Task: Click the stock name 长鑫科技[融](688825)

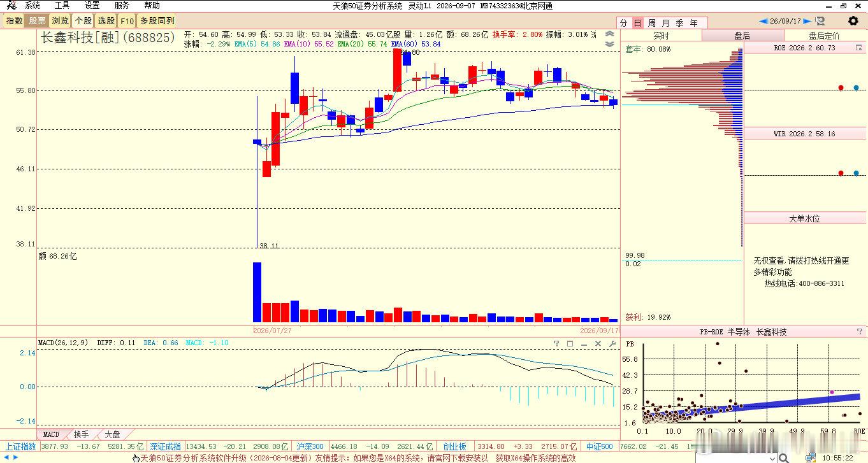Action: pos(108,38)
